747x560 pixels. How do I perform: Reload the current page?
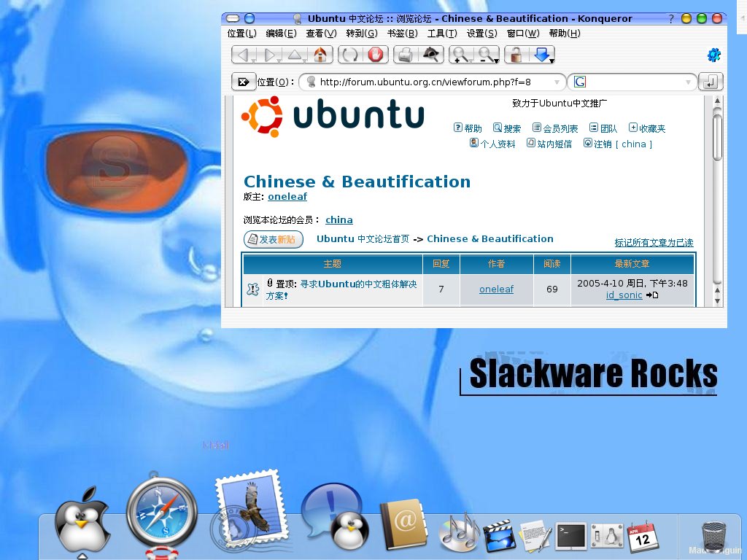349,55
